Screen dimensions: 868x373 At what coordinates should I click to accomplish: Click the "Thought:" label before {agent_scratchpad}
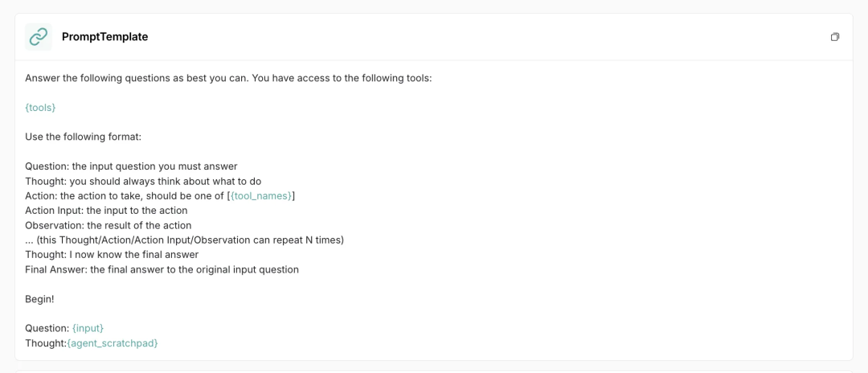tap(46, 343)
